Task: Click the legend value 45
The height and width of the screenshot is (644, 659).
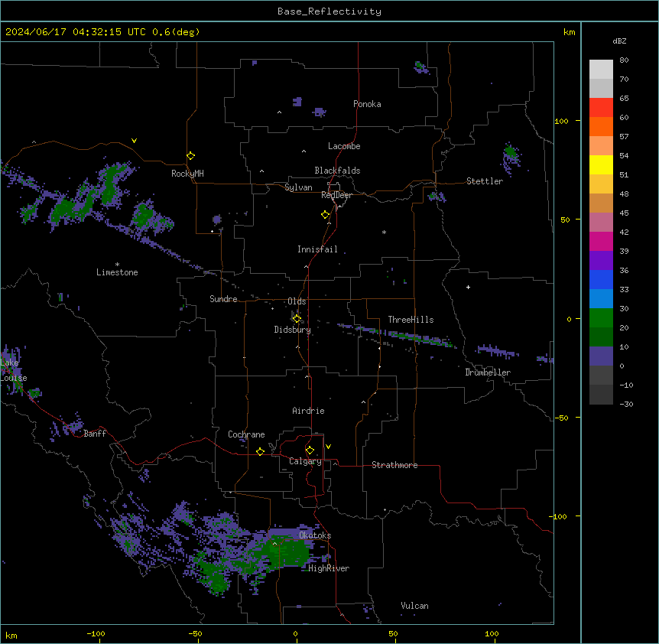Action: [624, 213]
